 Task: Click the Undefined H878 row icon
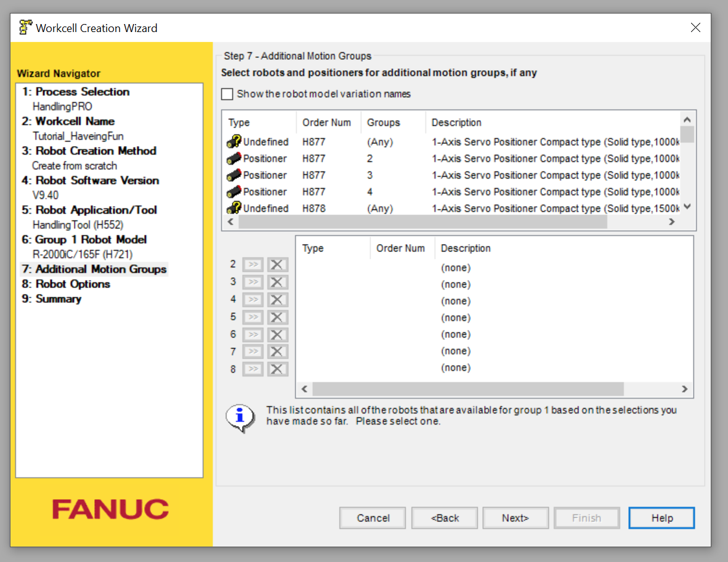pyautogui.click(x=234, y=208)
